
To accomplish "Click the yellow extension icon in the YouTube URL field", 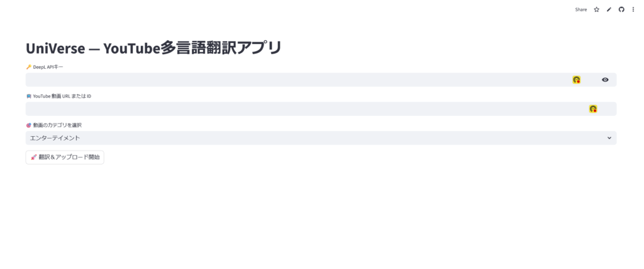I will pyautogui.click(x=593, y=109).
